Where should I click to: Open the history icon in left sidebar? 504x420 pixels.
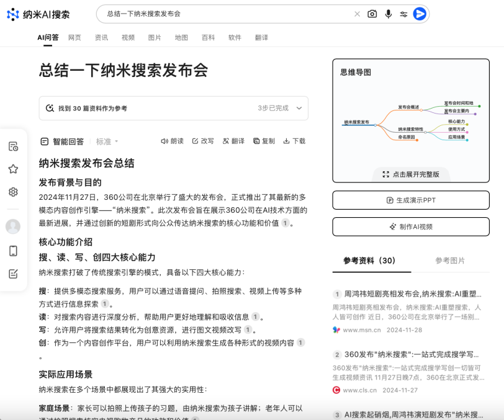pos(13,146)
